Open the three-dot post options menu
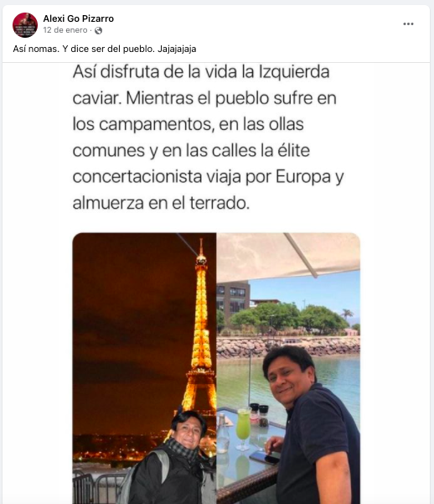 click(x=408, y=24)
